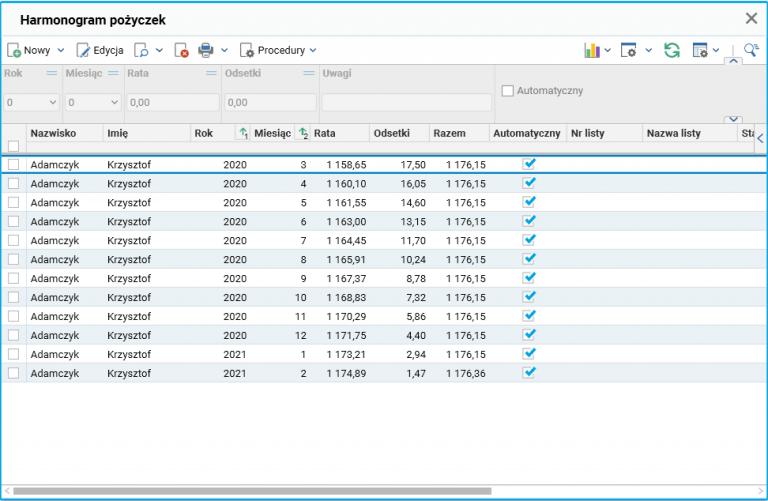768x501 pixels.
Task: Click the Rata filter input field
Action: tap(172, 102)
